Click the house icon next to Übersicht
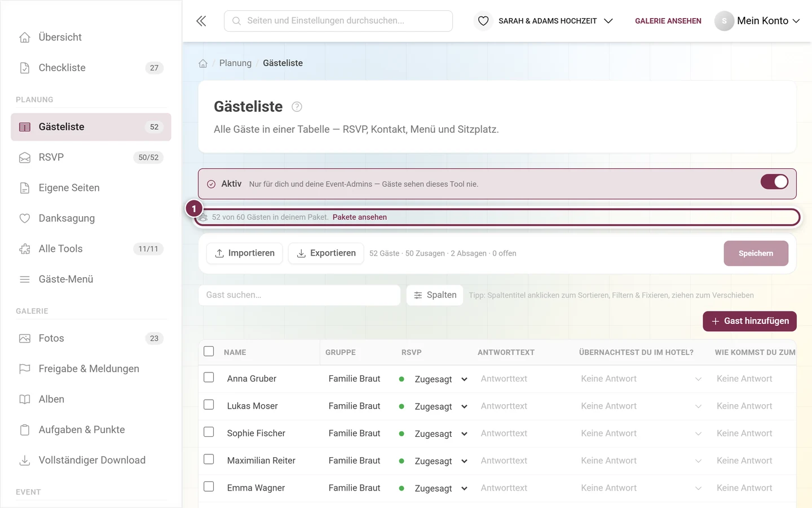This screenshot has height=508, width=812. pos(25,37)
